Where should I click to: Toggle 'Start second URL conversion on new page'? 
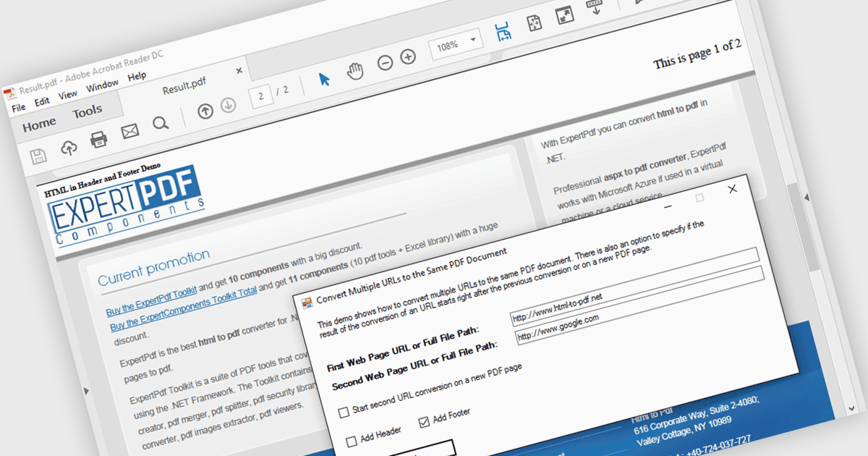tap(344, 413)
